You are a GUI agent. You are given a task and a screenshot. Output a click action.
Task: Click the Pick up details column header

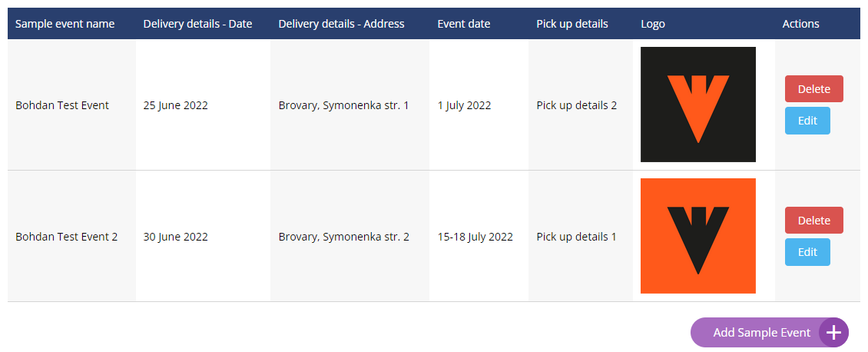pos(572,24)
